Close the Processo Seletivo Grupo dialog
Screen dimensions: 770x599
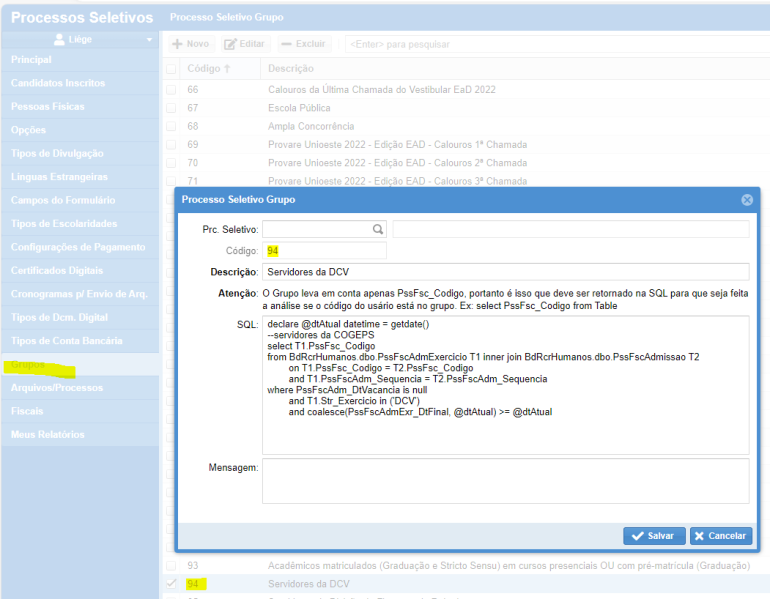click(746, 200)
